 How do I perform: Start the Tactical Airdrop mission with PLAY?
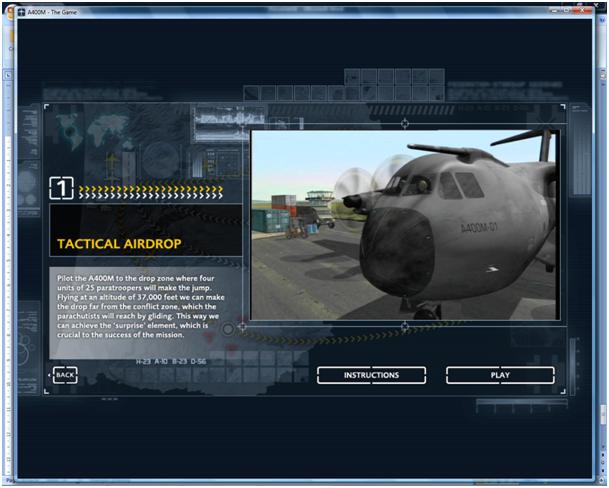tap(500, 375)
